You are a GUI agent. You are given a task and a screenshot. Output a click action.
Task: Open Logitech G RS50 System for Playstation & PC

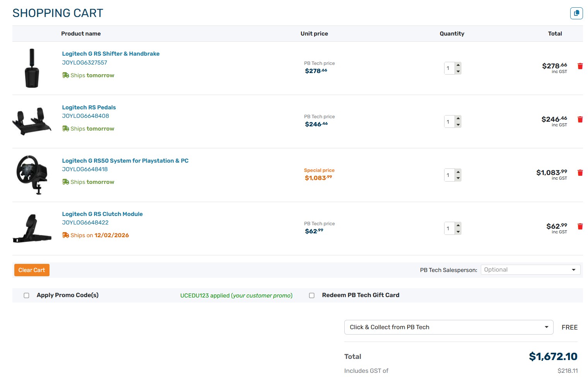click(x=125, y=161)
